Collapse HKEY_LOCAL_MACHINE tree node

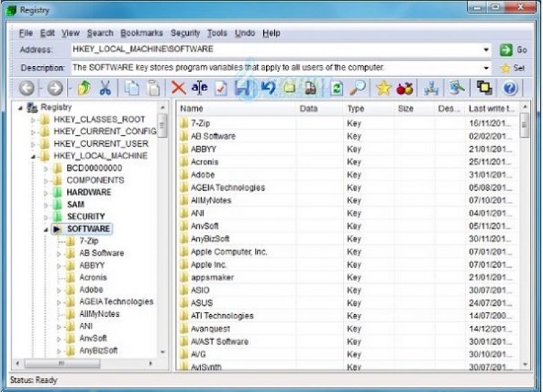point(33,156)
